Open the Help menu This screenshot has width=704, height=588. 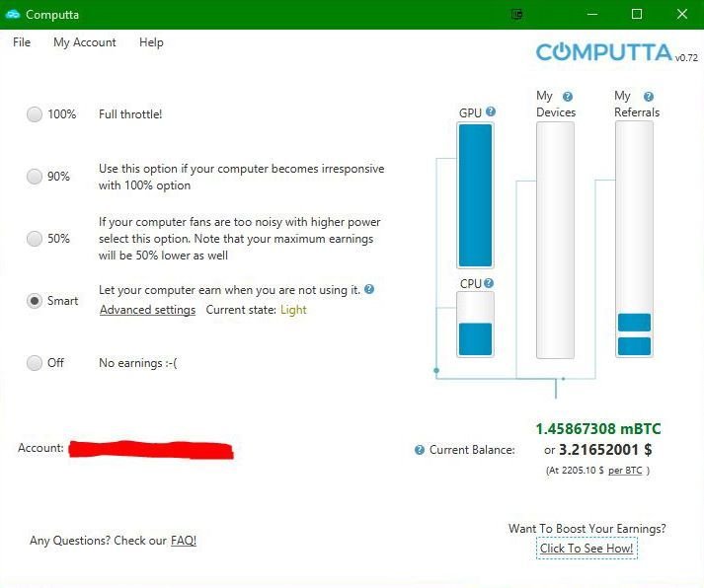click(x=151, y=42)
